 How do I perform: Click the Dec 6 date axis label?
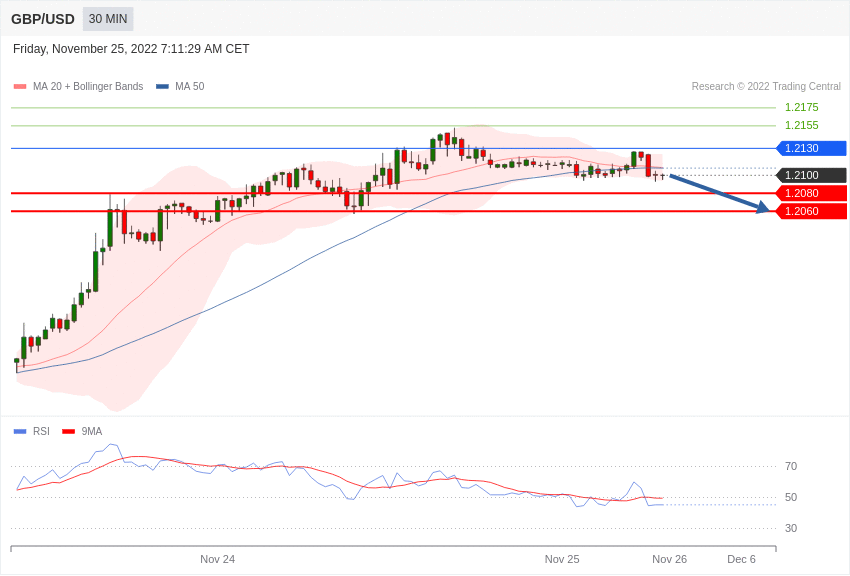point(742,559)
